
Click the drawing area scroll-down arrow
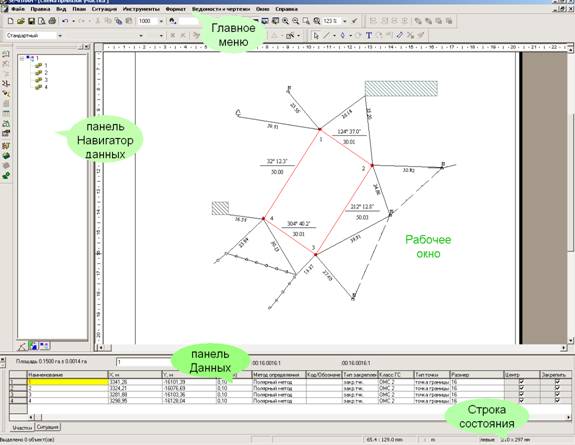[x=571, y=341]
